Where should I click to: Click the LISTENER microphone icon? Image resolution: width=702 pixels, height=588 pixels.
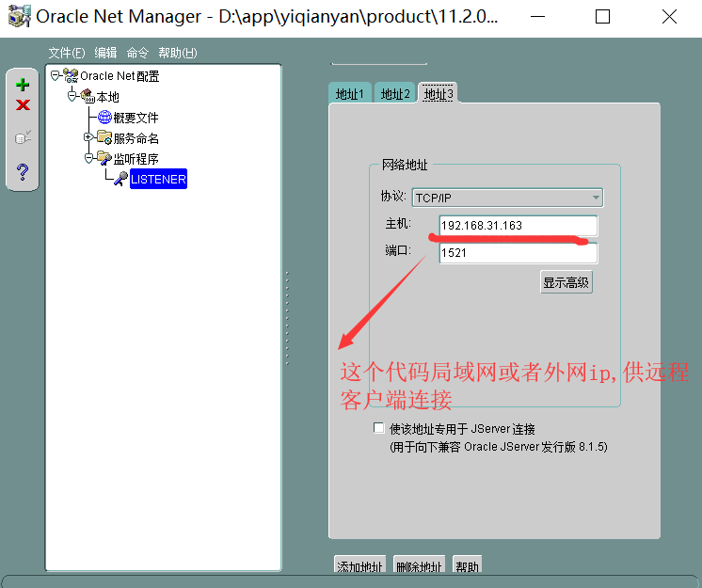(120, 179)
